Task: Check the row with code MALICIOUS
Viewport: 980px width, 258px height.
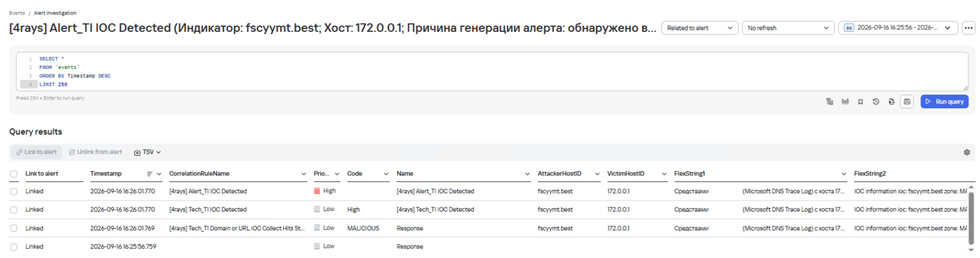Action: (14, 228)
